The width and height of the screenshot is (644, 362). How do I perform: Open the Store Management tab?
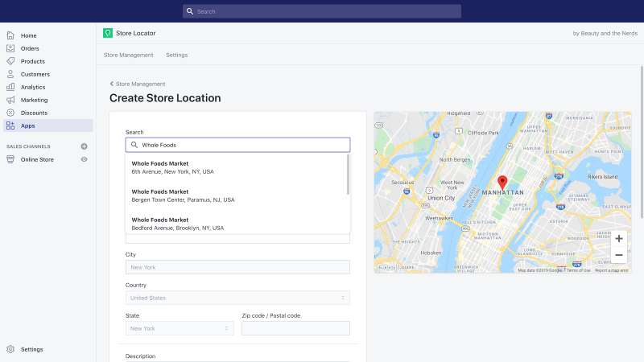tap(129, 55)
